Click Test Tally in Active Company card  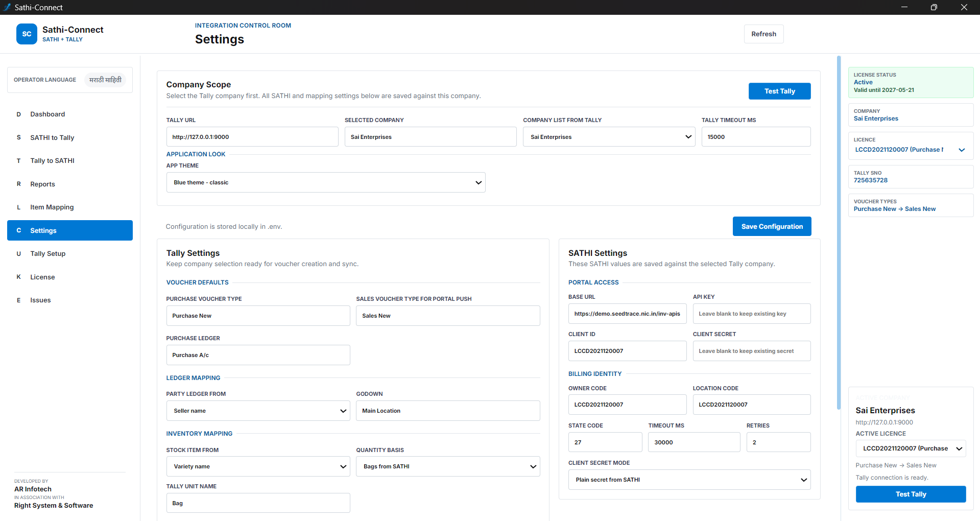coord(911,494)
